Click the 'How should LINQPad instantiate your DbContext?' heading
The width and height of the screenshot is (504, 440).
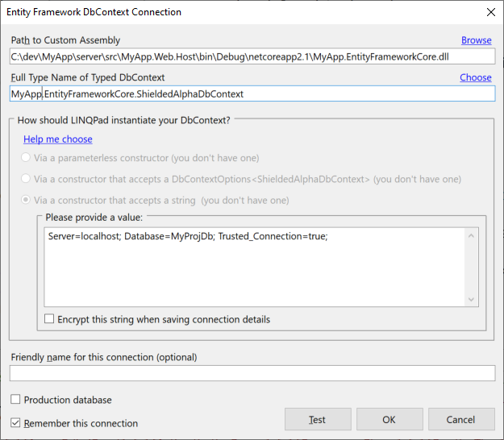click(123, 120)
